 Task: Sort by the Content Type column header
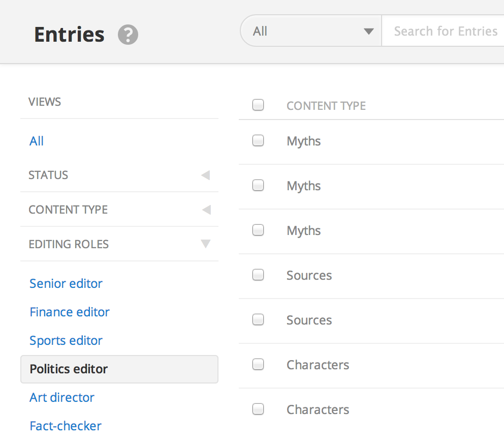tap(326, 106)
